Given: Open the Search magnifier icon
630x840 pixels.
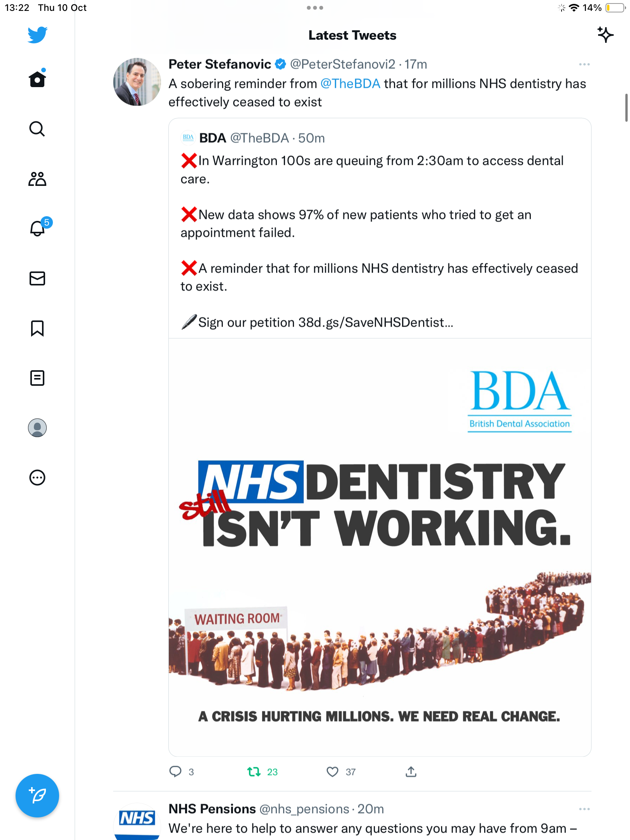Looking at the screenshot, I should (37, 129).
